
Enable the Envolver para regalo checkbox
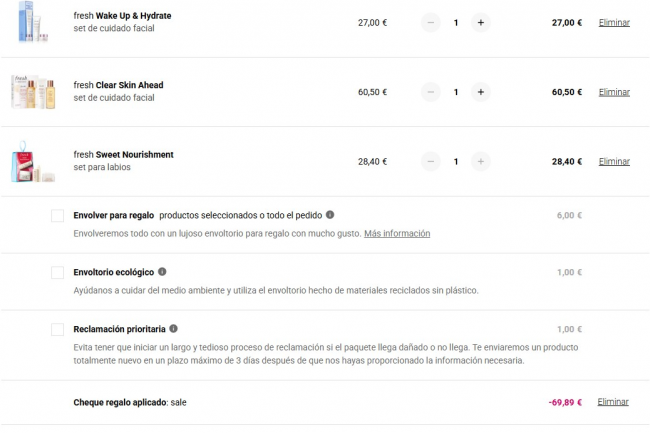point(57,215)
